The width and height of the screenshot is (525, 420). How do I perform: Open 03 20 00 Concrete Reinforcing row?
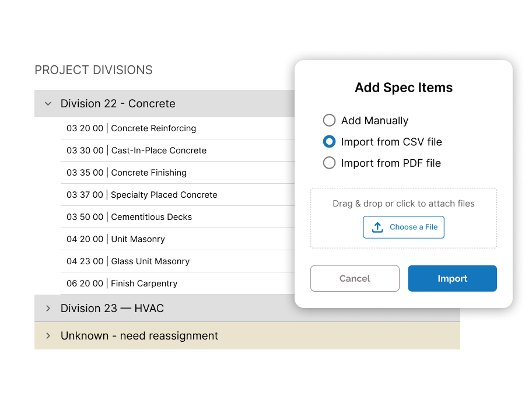pos(177,128)
